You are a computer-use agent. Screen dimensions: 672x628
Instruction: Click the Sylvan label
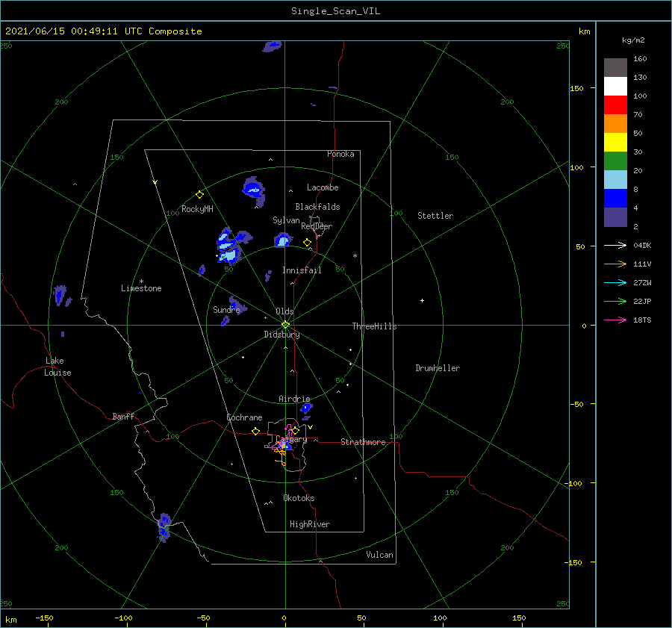click(286, 220)
